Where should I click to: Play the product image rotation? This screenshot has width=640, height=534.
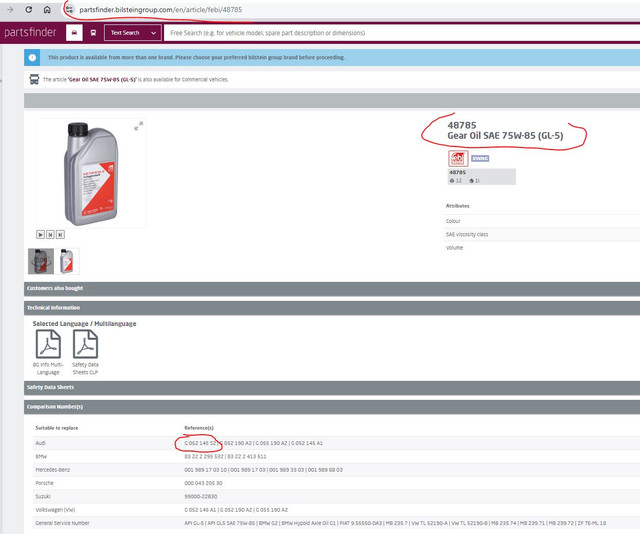40,234
